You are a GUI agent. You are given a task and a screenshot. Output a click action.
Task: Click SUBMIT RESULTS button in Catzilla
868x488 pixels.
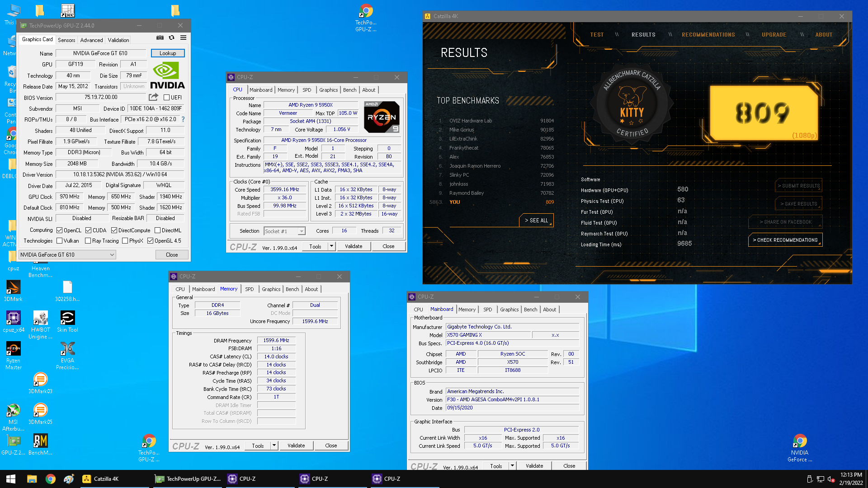coord(798,186)
